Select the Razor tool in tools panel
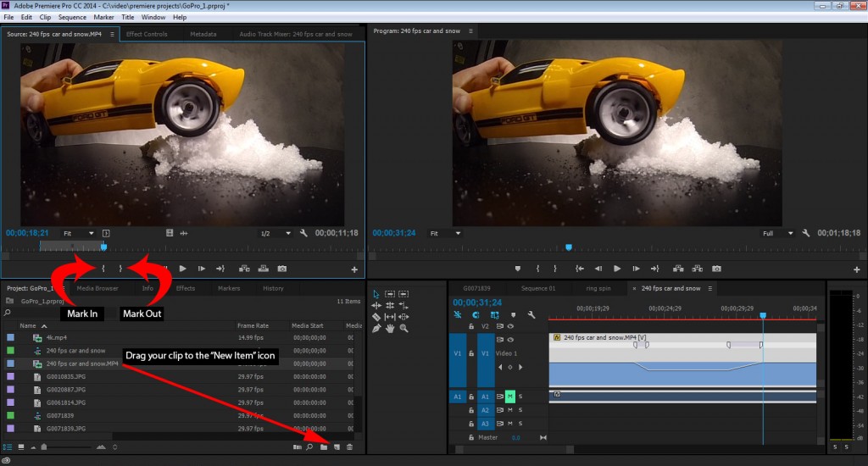The image size is (868, 466). coord(376,317)
